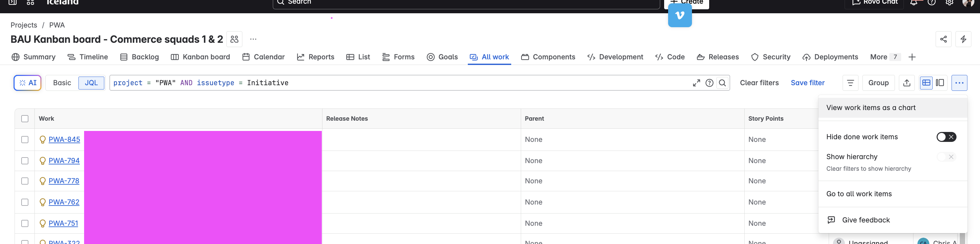Expand the JQL editor to full size
Screen dimensions: 980x244
click(x=697, y=83)
